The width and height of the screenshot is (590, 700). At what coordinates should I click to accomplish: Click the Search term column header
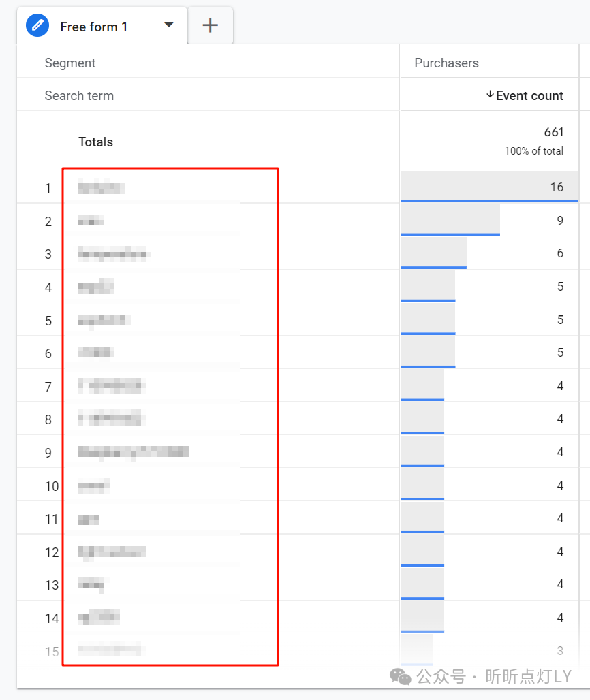click(79, 95)
